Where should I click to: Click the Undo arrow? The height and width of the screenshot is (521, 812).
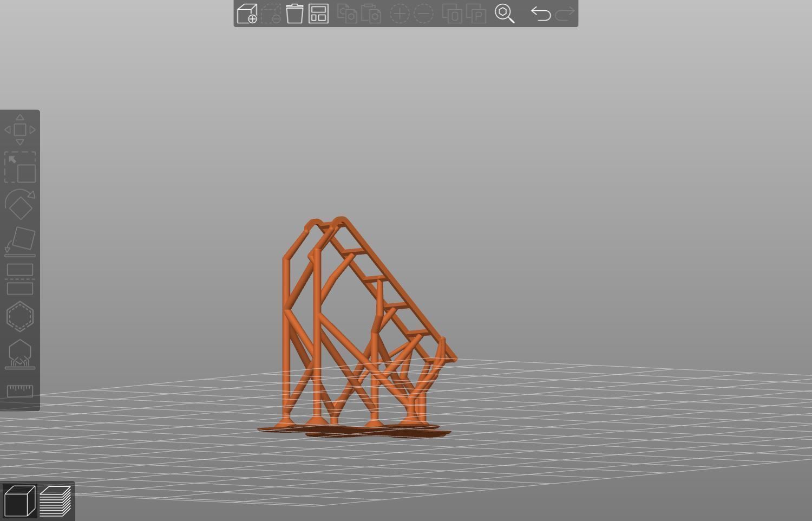click(541, 14)
